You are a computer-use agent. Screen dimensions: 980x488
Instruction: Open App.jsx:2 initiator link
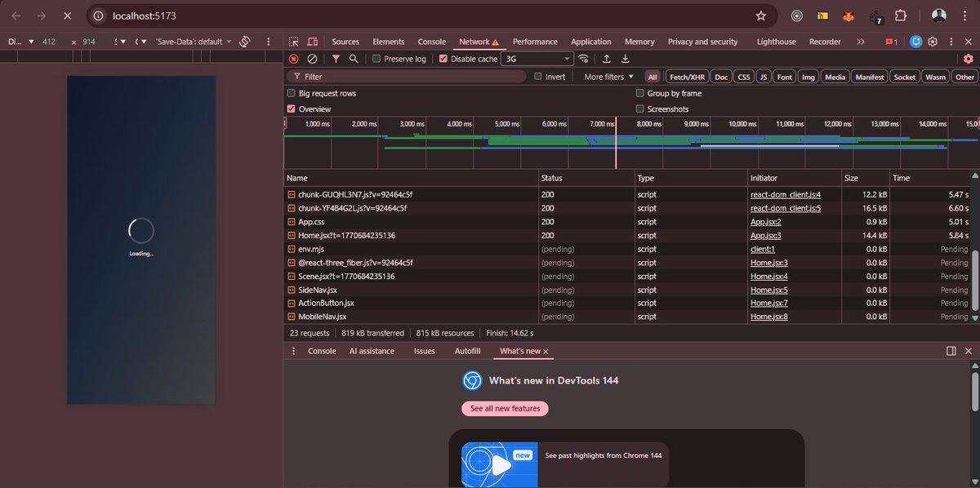(766, 222)
